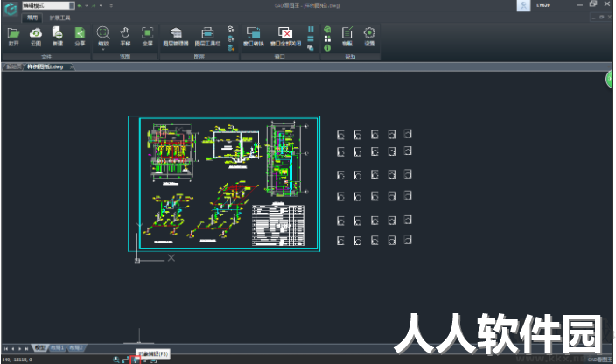Select the 缩放 zoom magnifier tool
The width and height of the screenshot is (616, 364).
[103, 36]
